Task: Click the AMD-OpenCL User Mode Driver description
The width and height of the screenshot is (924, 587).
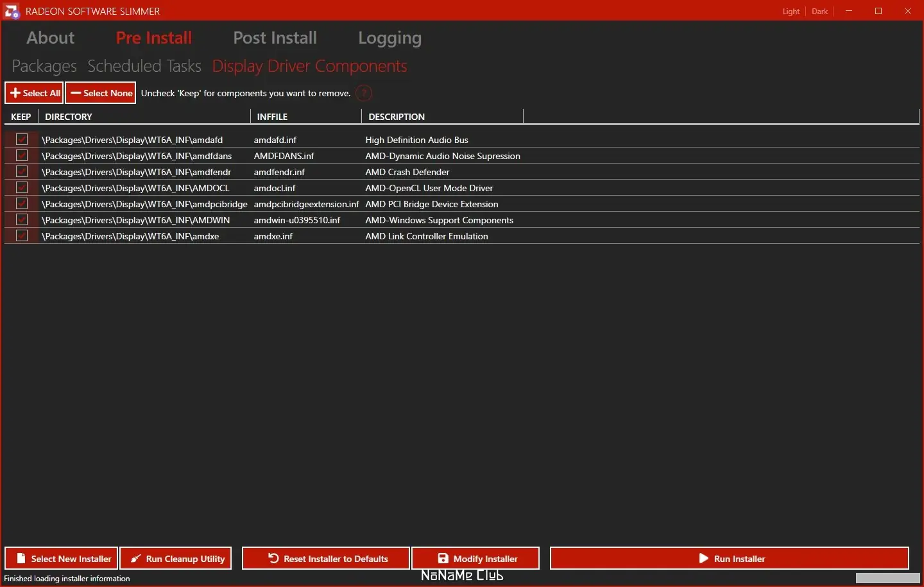Action: coord(429,188)
